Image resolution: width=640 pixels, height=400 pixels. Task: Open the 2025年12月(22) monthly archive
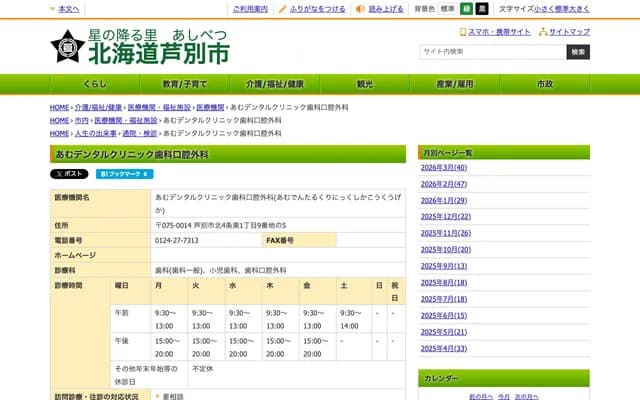(446, 216)
